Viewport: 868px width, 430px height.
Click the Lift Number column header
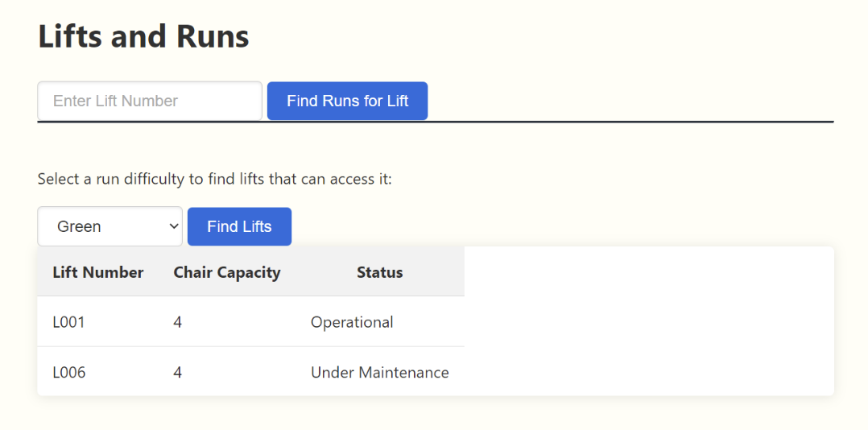tap(97, 272)
